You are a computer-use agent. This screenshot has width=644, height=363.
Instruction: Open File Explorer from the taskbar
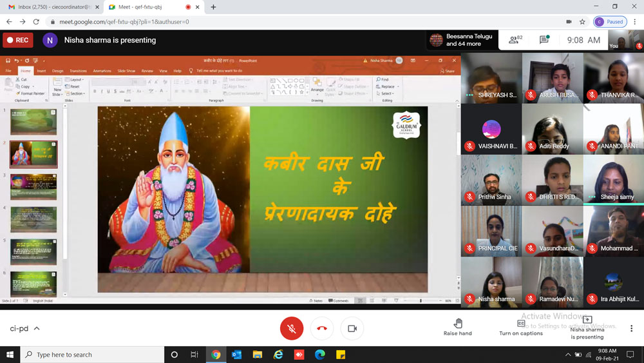(x=258, y=355)
